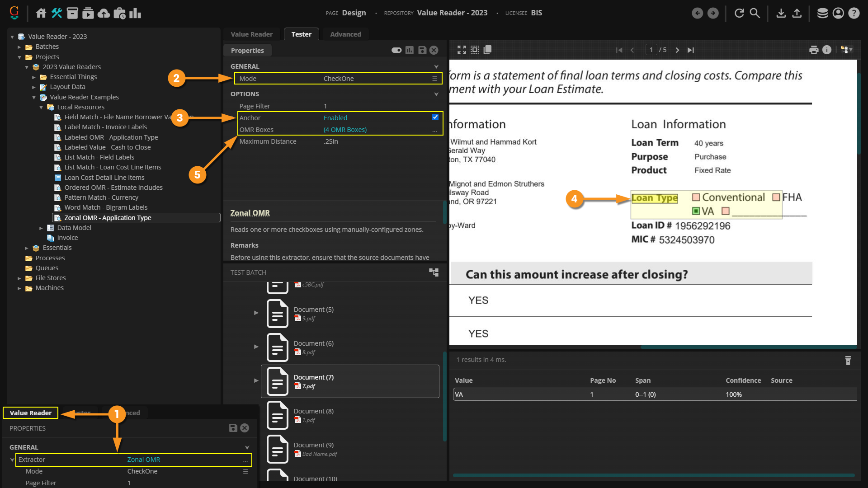
Task: Open the Mode CheckOne dropdown list
Action: (434, 79)
